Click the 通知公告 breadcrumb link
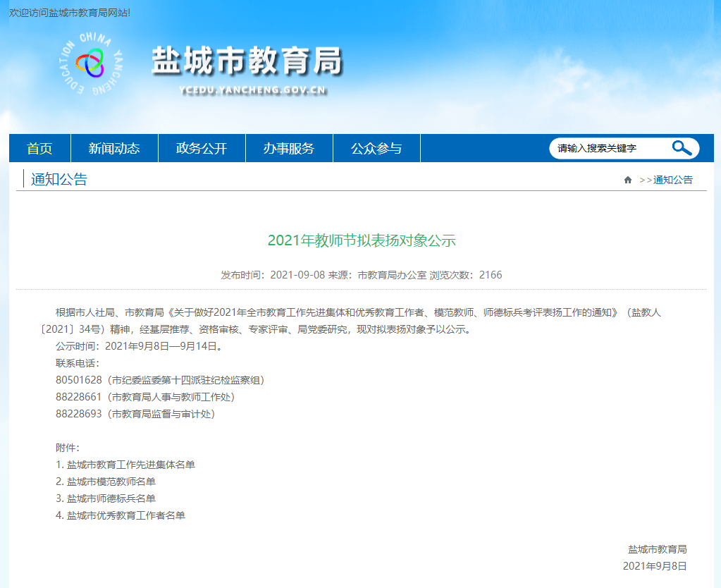 (672, 180)
